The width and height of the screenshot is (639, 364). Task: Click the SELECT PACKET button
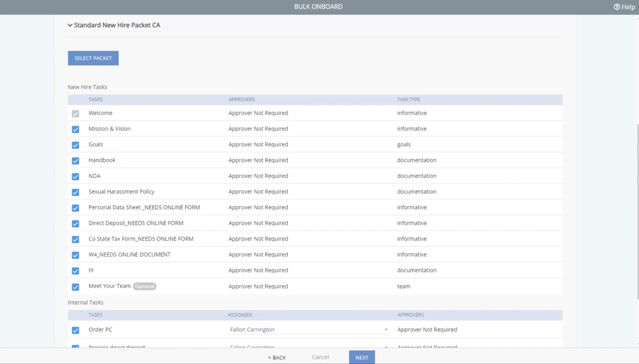93,58
